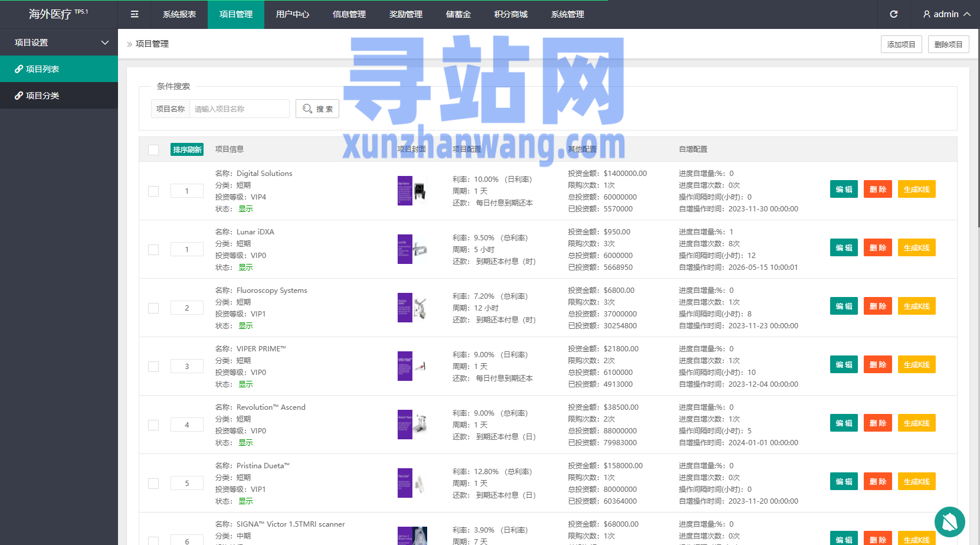Generate K-line for Fluoroscopy Systems
Screen dimensions: 980x545
click(916, 306)
